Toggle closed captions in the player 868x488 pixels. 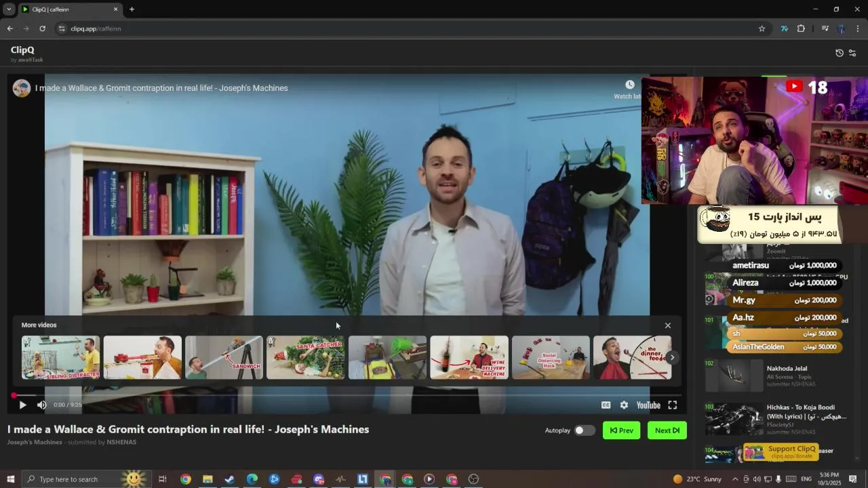[606, 405]
